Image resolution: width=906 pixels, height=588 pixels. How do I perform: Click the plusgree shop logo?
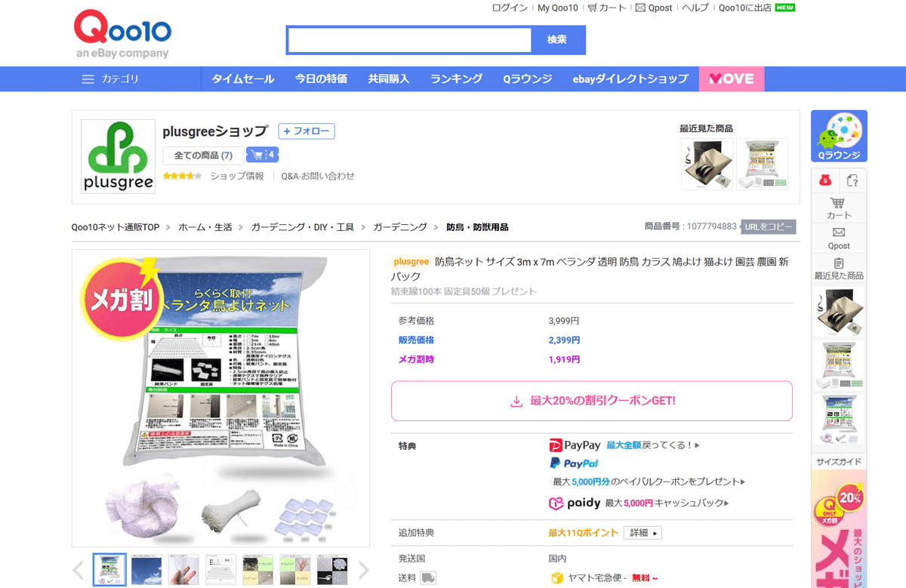[x=117, y=156]
